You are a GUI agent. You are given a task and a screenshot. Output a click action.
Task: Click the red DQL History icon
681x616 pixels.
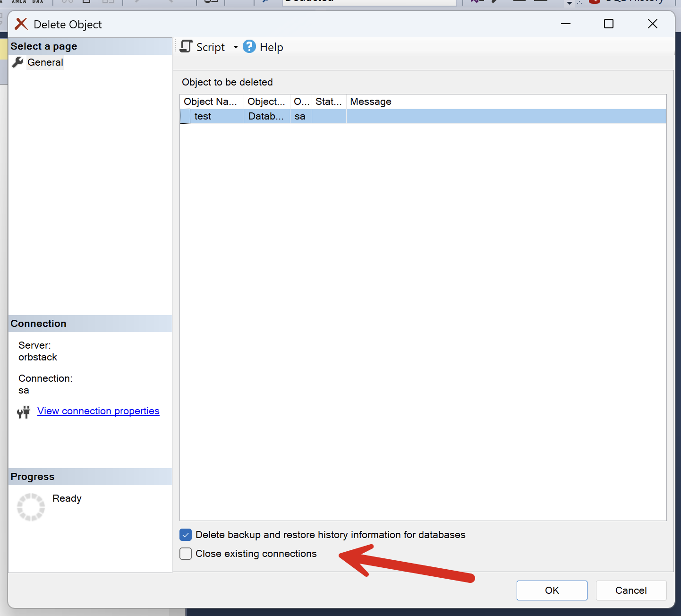point(594,1)
